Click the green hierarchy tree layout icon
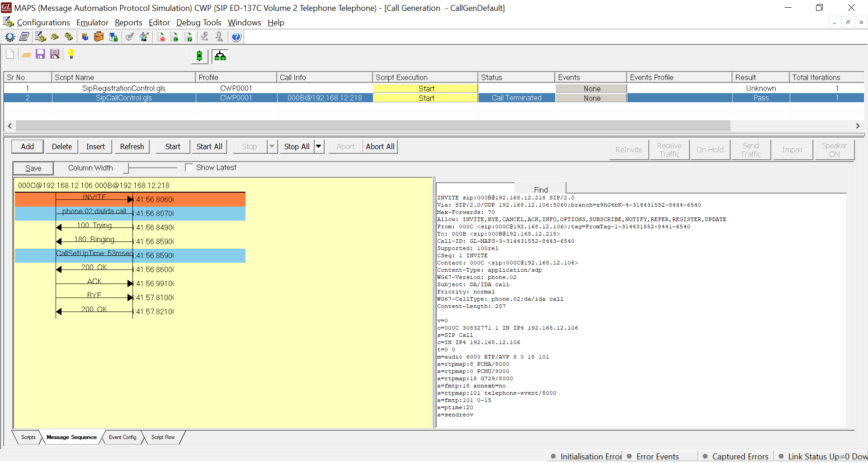Screen dimensions: 868x463 pos(220,57)
